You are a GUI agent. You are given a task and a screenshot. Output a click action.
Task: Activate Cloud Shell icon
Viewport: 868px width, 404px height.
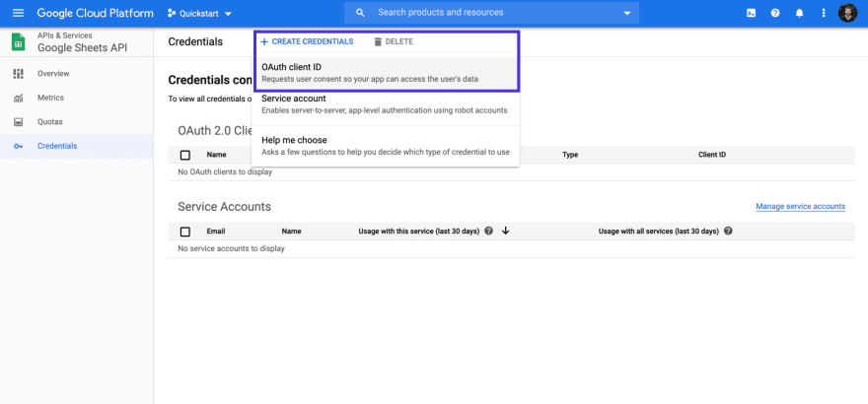click(752, 13)
